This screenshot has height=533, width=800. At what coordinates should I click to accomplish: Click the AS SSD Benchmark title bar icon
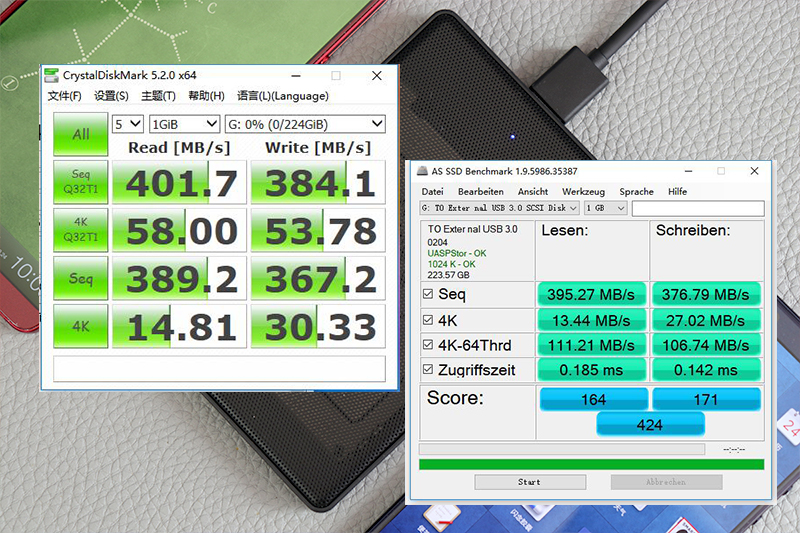[422, 171]
